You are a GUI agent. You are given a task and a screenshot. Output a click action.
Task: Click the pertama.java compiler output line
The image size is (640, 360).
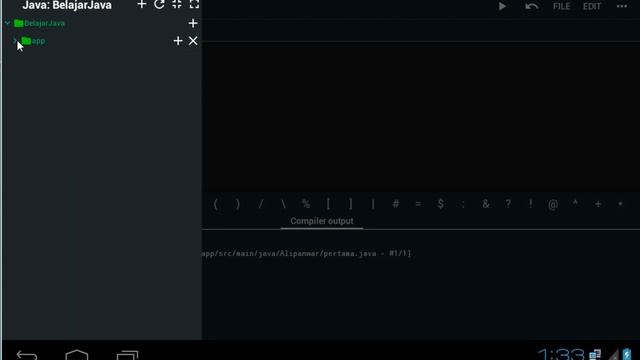(x=307, y=253)
